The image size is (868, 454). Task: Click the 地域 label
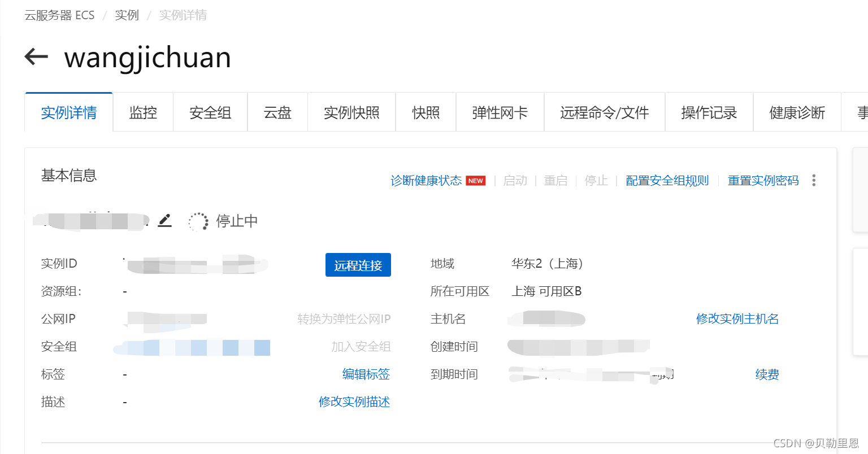click(x=442, y=264)
